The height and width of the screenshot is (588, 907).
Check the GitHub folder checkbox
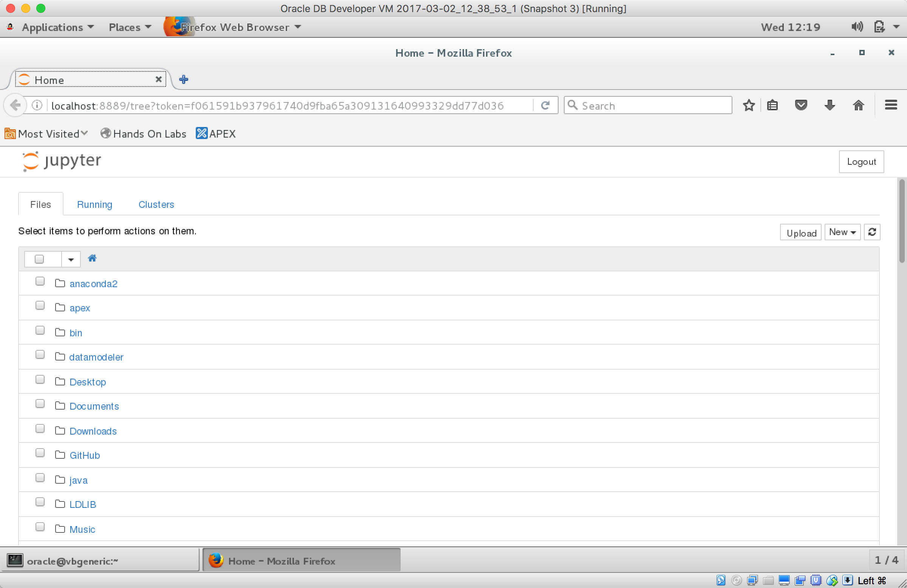point(40,453)
